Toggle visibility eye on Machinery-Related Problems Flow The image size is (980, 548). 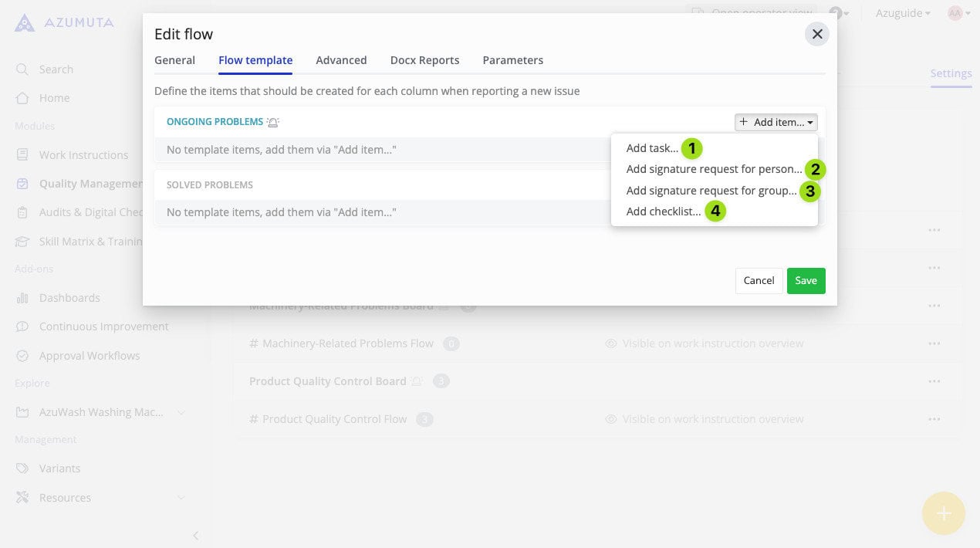tap(611, 343)
